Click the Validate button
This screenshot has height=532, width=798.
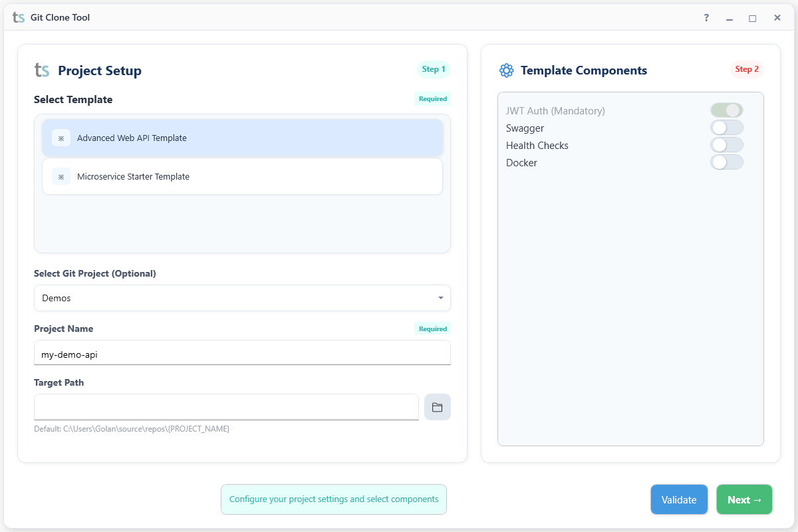point(679,499)
